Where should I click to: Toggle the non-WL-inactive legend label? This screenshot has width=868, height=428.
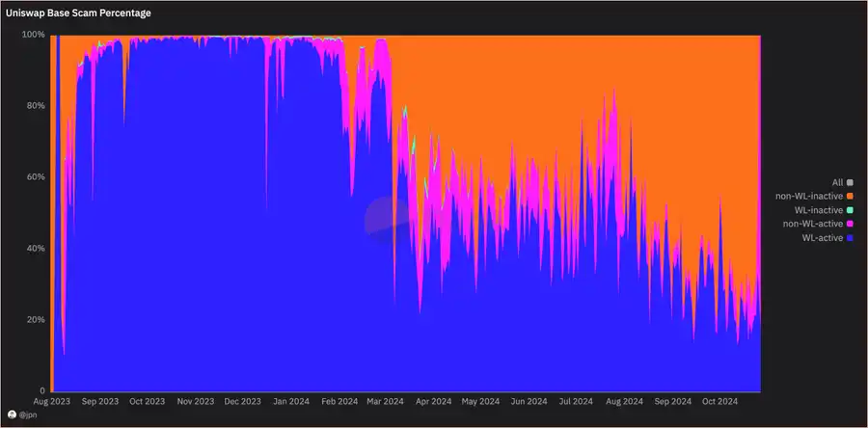click(x=809, y=196)
